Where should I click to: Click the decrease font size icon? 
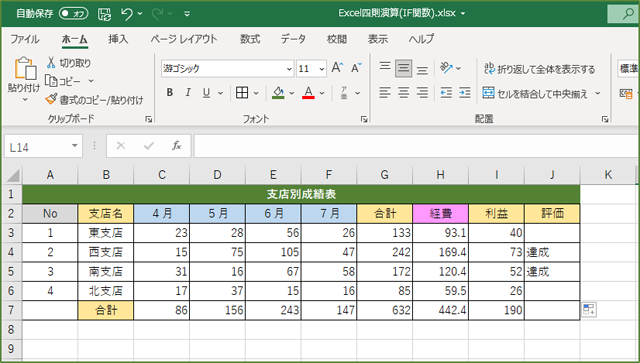[356, 67]
